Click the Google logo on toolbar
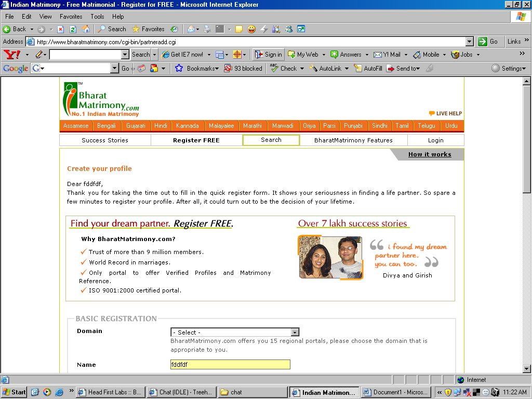This screenshot has height=399, width=532. (x=15, y=69)
